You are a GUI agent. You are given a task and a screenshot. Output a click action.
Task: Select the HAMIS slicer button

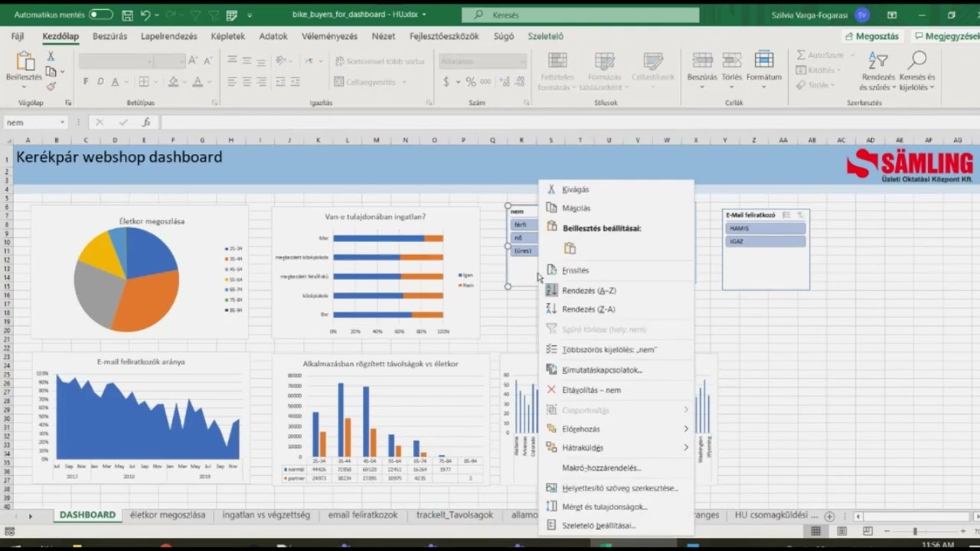pyautogui.click(x=766, y=228)
